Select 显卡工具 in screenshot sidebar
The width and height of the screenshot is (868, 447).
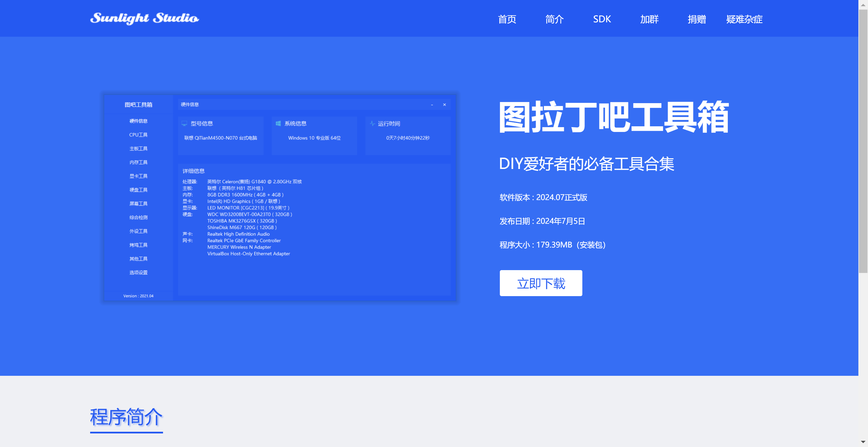click(x=138, y=176)
